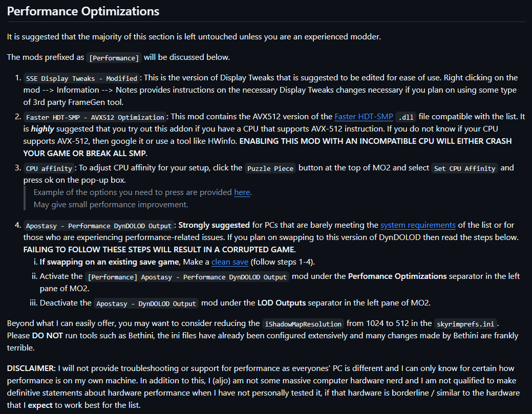The image size is (532, 414).
Task: Select the Faster HDT-SMP - AVX512 Optimization code label
Action: click(x=95, y=117)
